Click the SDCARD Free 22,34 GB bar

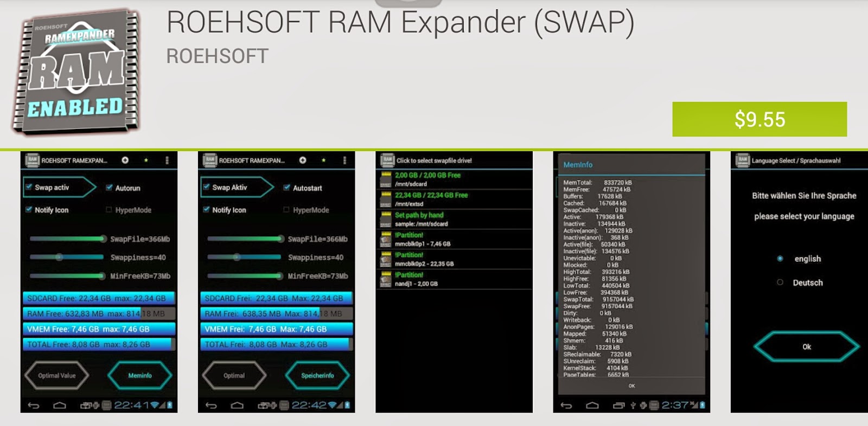(99, 298)
